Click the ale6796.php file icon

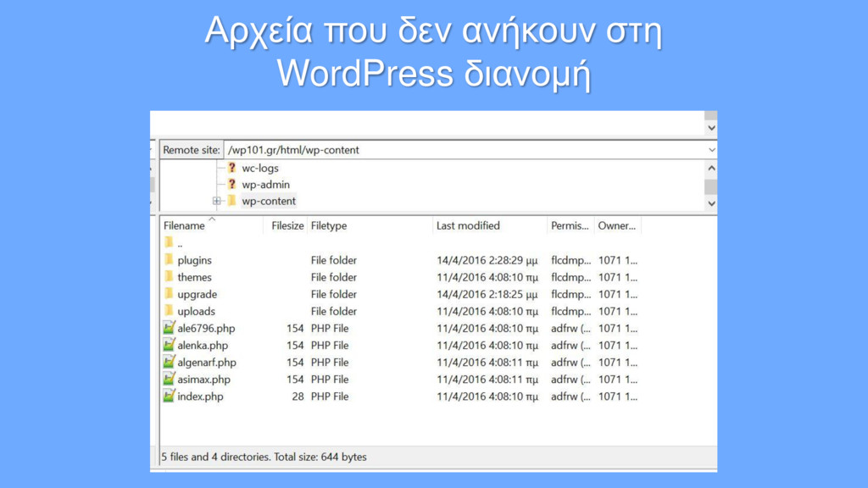tap(169, 328)
